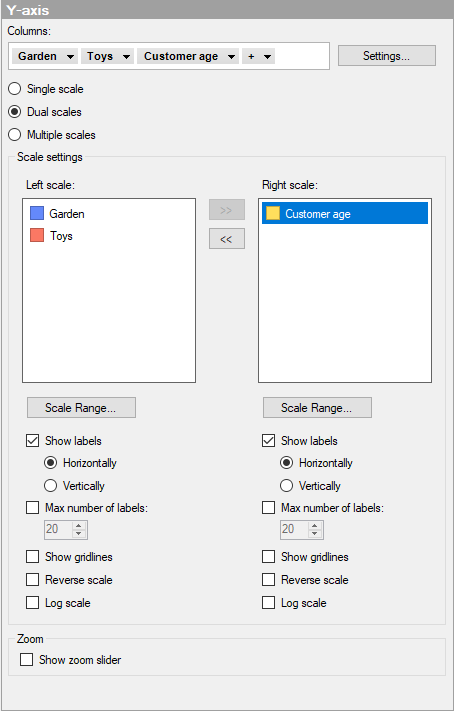Enable Log scale for the right scale
Image resolution: width=454 pixels, height=711 pixels.
tap(268, 603)
